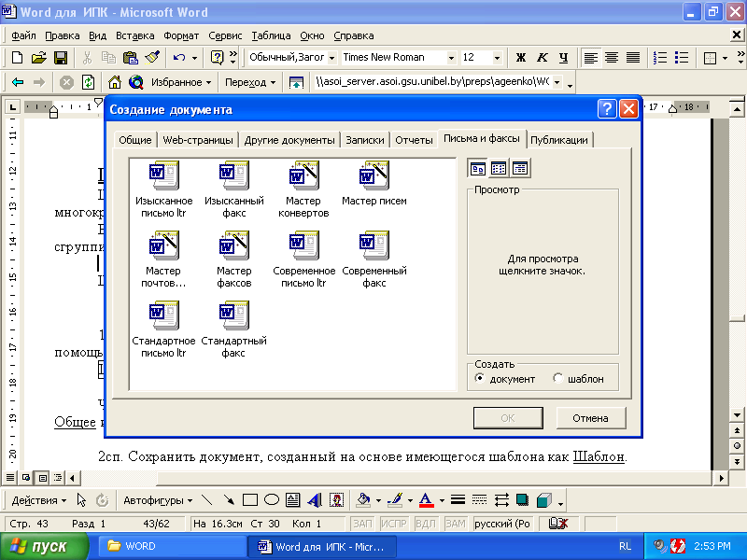The width and height of the screenshot is (747, 560).
Task: Switch dialog to List view
Action: (x=499, y=169)
